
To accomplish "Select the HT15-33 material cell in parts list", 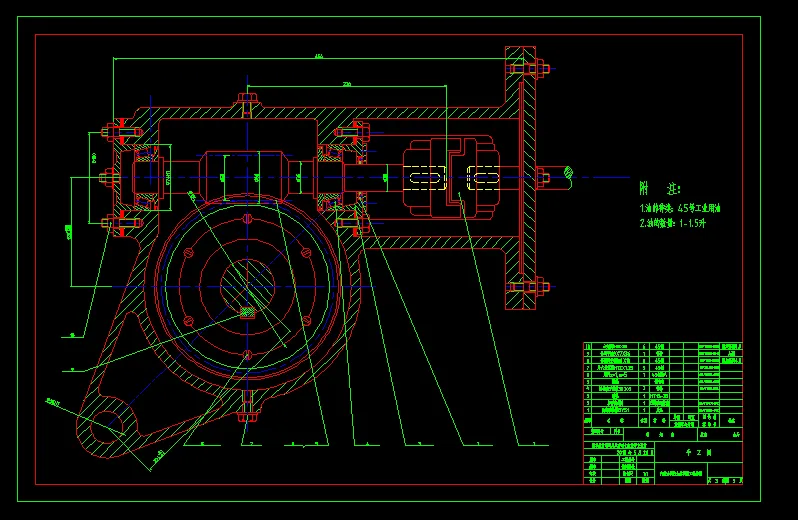I will point(660,395).
